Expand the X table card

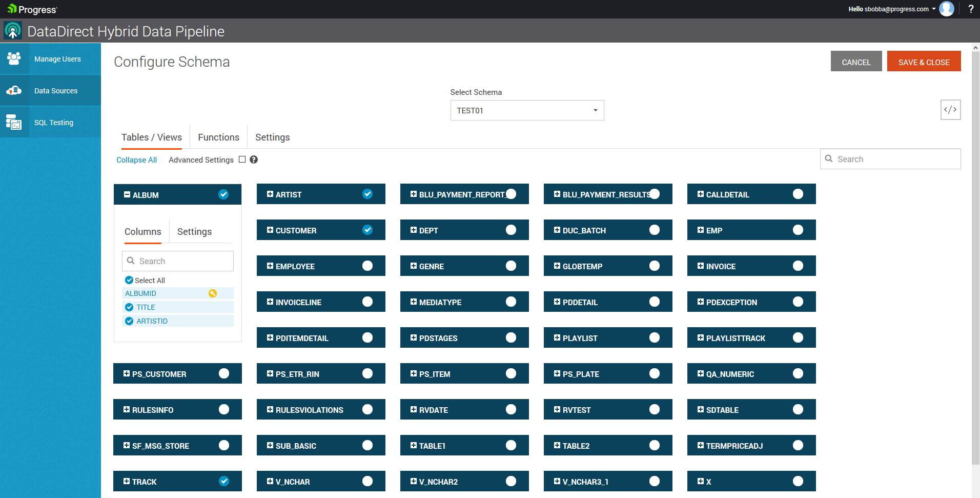click(x=701, y=481)
